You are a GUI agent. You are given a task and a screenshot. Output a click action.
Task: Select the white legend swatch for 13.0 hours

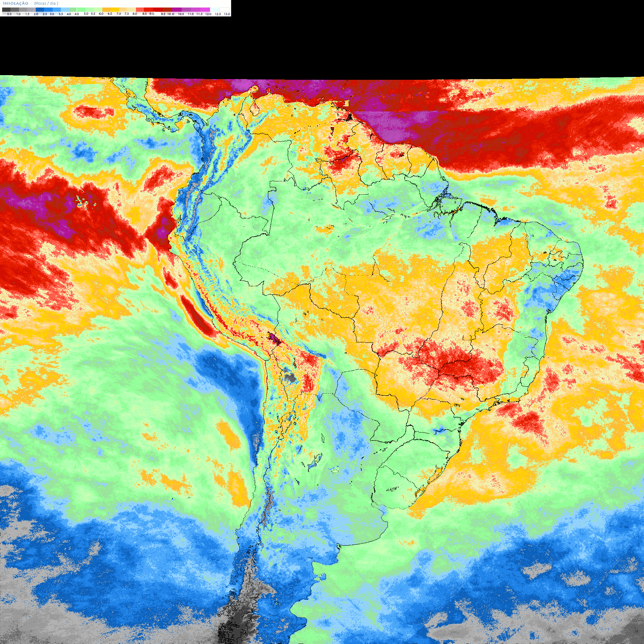tap(225, 10)
